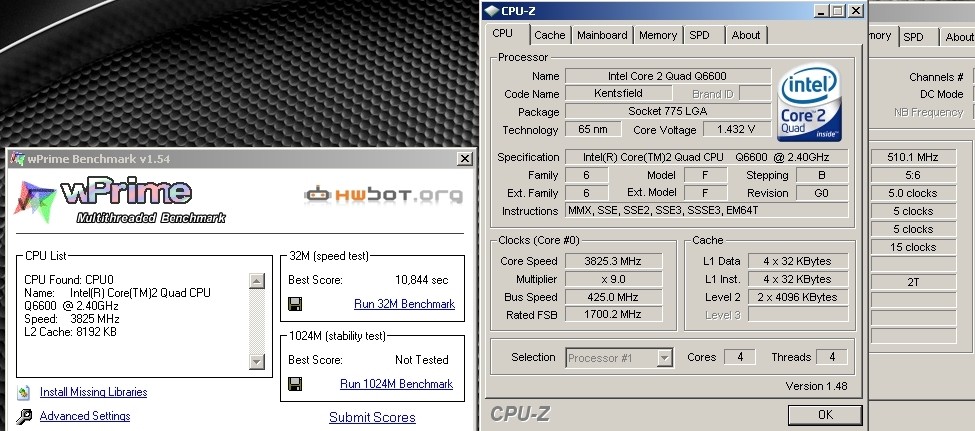The height and width of the screenshot is (431, 975).
Task: Open the Advanced Settings link
Action: (85, 415)
